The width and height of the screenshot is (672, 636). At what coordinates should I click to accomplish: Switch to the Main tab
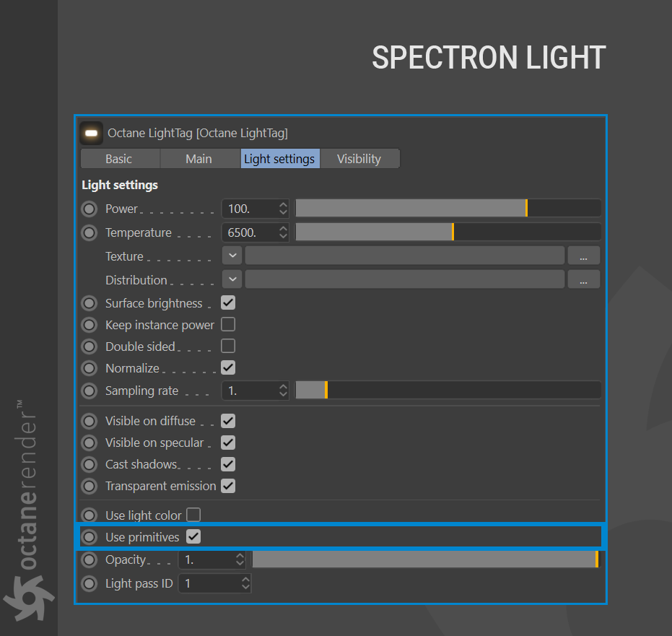coord(200,159)
